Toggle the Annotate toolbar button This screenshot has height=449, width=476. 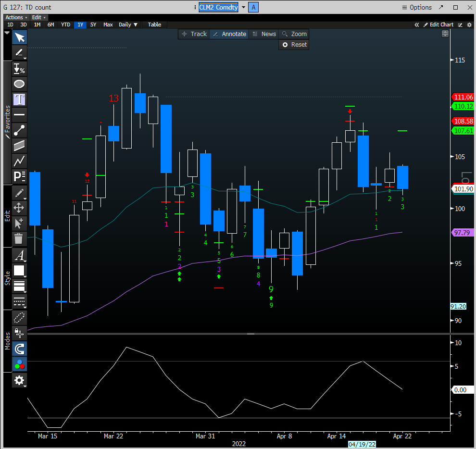click(x=229, y=34)
